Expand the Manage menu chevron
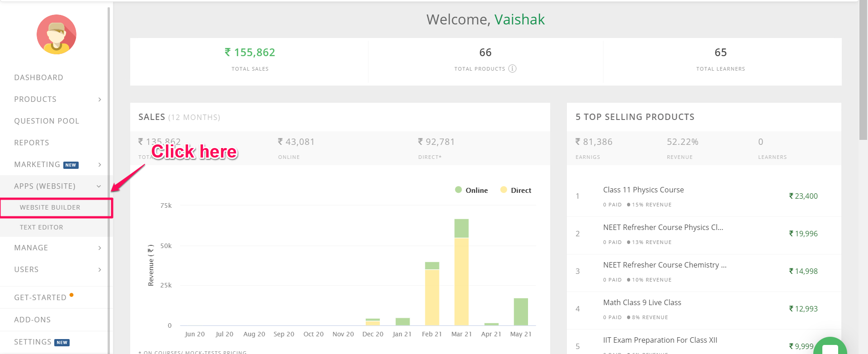Screen dimensions: 868x354 tap(99, 248)
